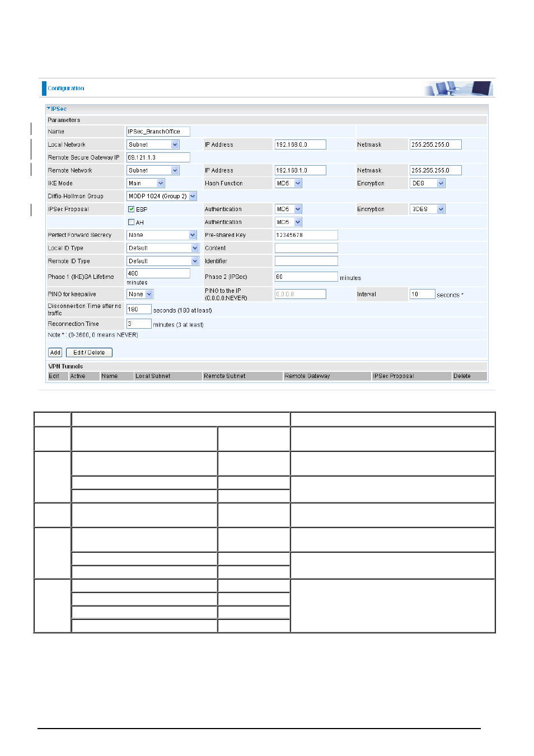Open the Local ID Type dropdown

click(163, 248)
